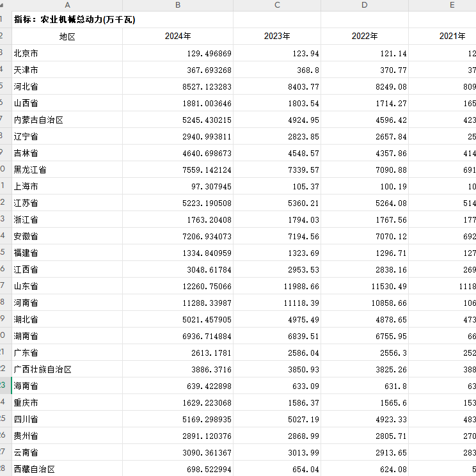Select column E header
Viewport: 476px width, 476px height.
443,5
